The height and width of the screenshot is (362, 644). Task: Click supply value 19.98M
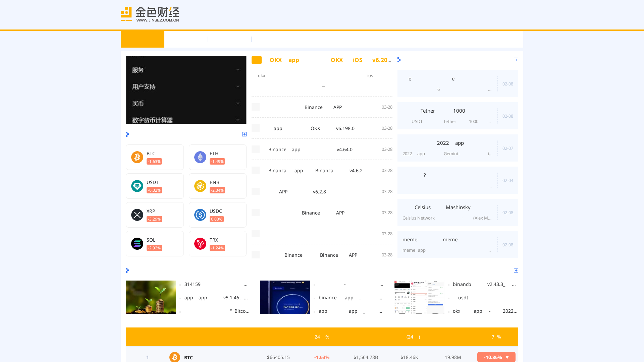[453, 357]
